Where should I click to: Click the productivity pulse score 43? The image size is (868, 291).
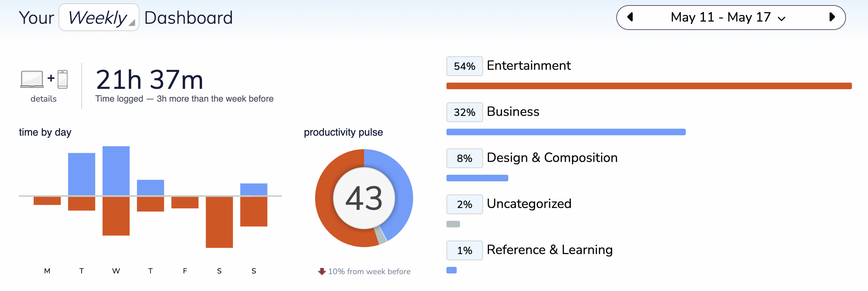pos(364,198)
